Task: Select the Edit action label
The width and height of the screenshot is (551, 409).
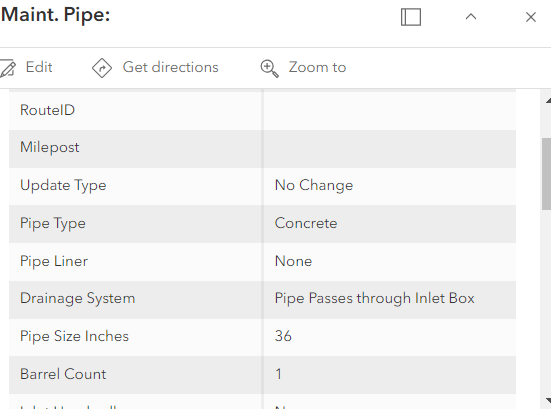Action: (39, 67)
